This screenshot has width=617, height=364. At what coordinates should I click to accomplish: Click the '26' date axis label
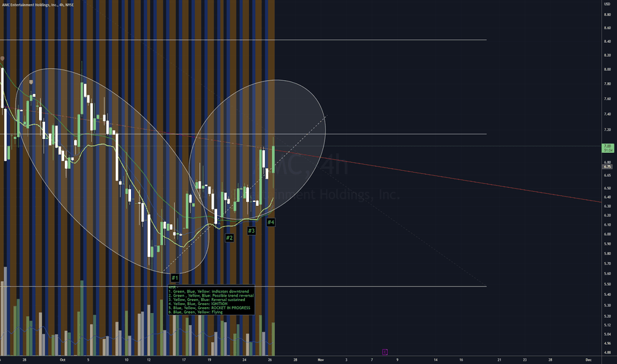pos(270,359)
